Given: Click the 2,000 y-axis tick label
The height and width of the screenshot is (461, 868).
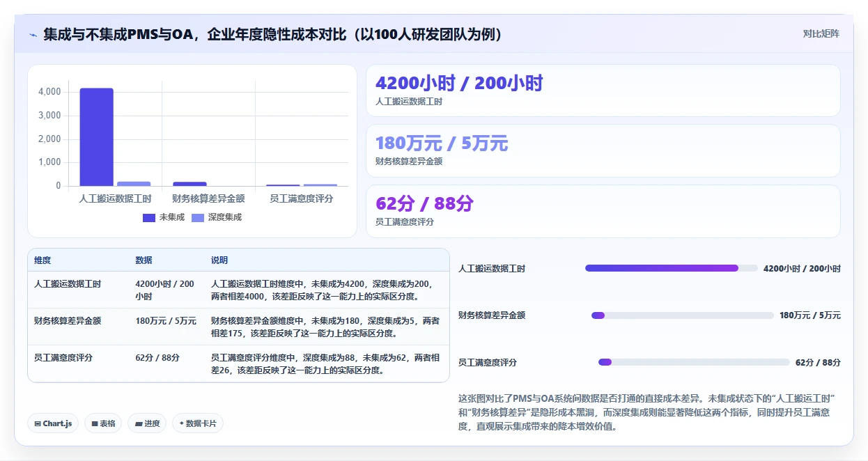Looking at the screenshot, I should click(x=49, y=139).
